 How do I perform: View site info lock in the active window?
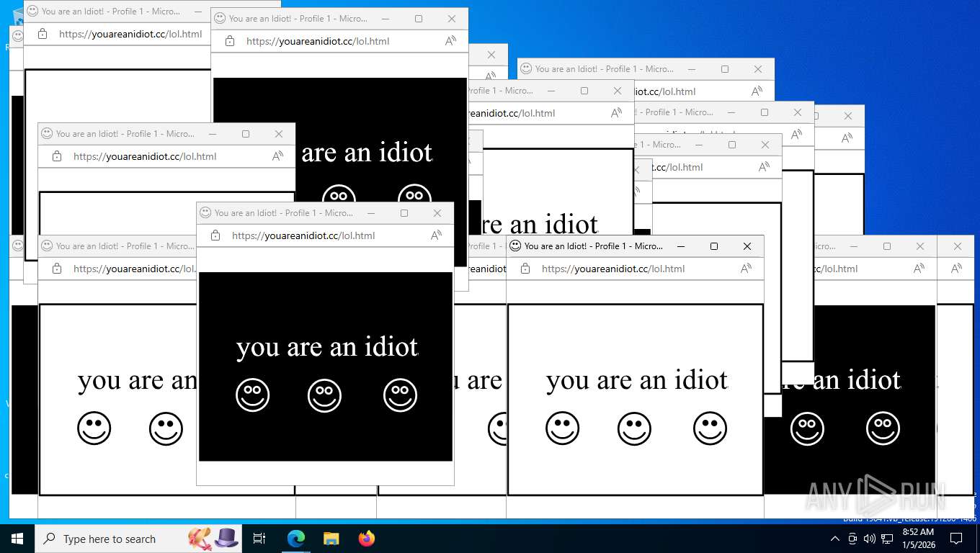(525, 269)
